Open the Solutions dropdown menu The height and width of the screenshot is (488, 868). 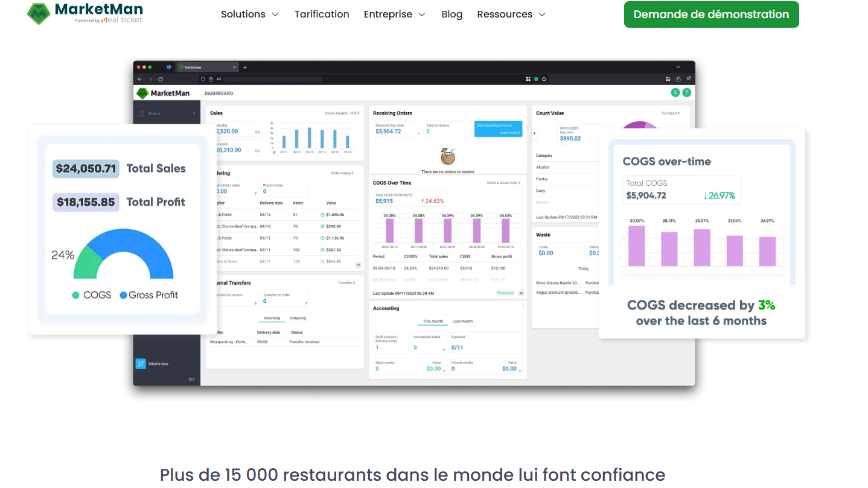pyautogui.click(x=249, y=14)
